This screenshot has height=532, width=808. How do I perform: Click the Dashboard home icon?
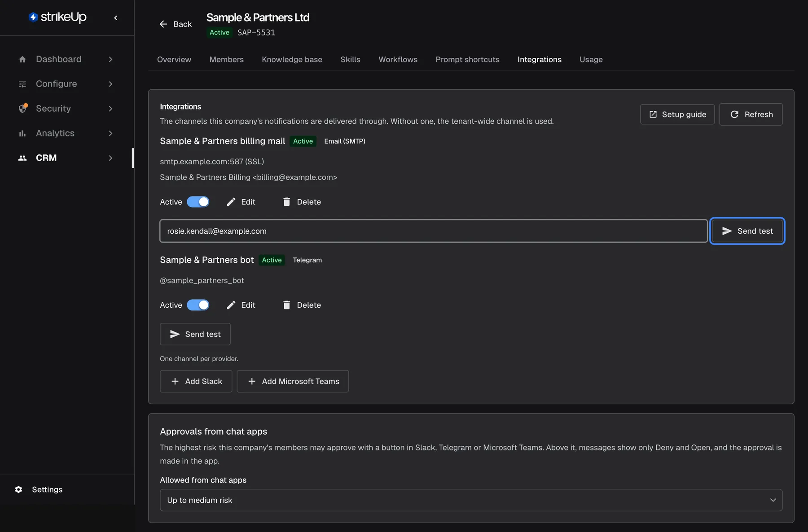tap(22, 59)
